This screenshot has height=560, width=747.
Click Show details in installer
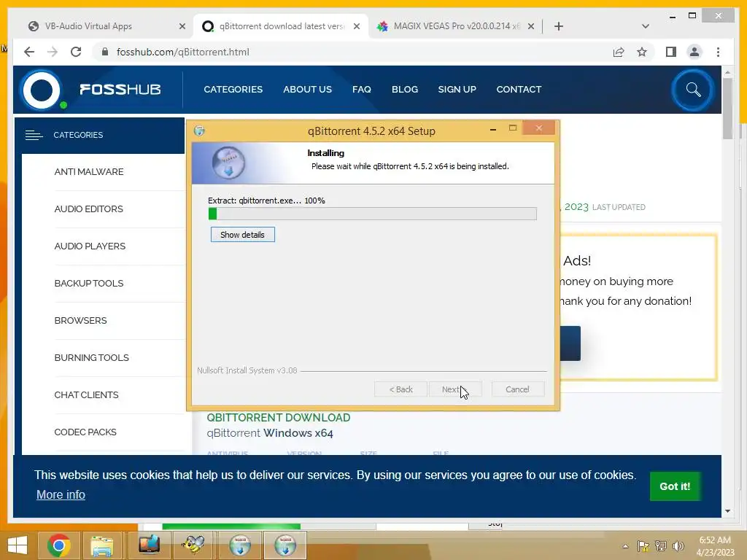pyautogui.click(x=242, y=235)
